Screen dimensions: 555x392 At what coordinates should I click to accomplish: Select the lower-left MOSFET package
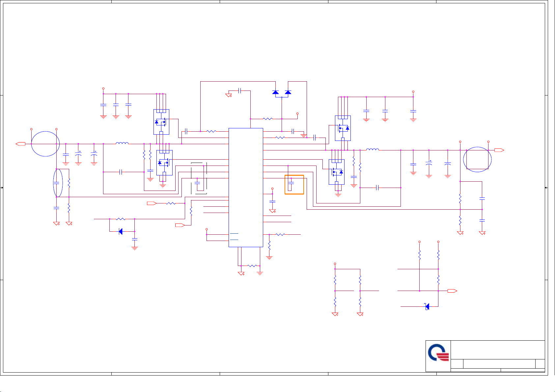pos(164,163)
